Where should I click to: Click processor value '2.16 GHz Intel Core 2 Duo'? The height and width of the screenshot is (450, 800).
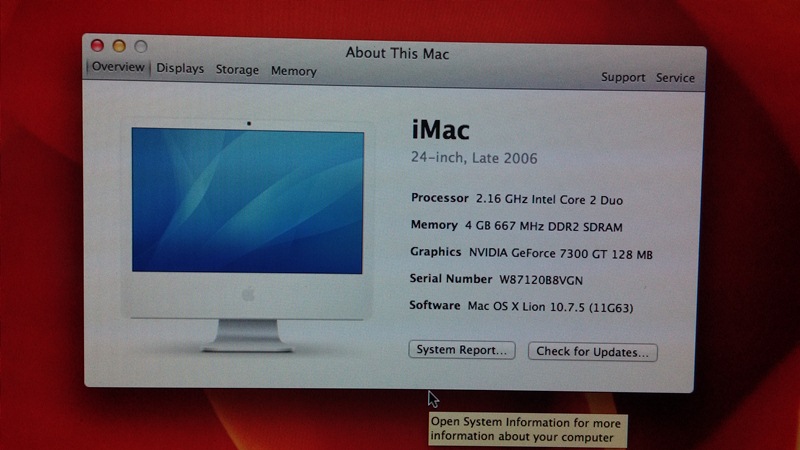[x=549, y=199]
